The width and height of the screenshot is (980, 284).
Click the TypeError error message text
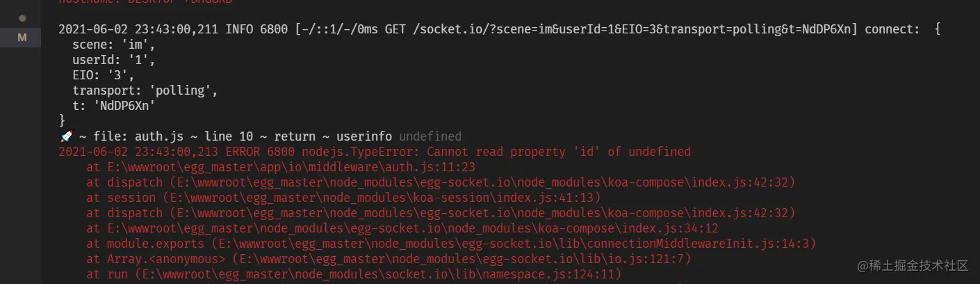click(559, 152)
